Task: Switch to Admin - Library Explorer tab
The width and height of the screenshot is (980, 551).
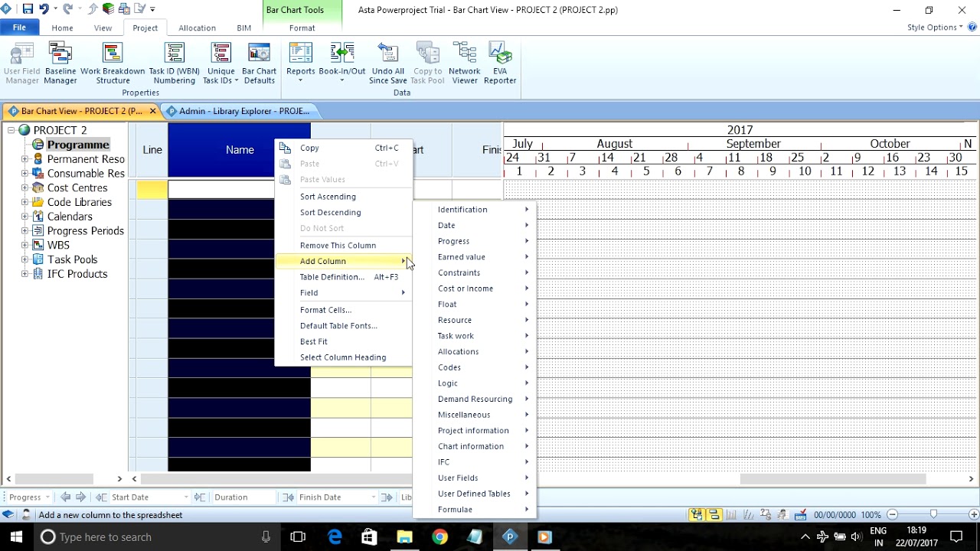Action: [242, 111]
